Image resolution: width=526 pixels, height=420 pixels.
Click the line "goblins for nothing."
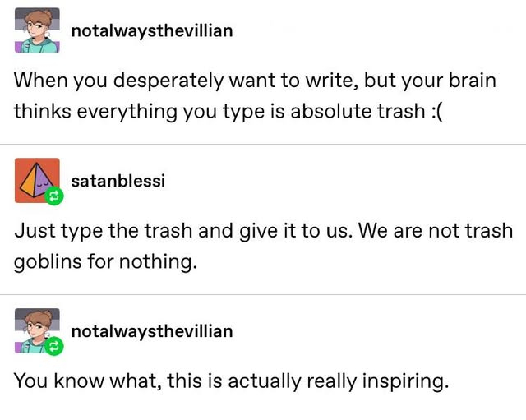105,261
